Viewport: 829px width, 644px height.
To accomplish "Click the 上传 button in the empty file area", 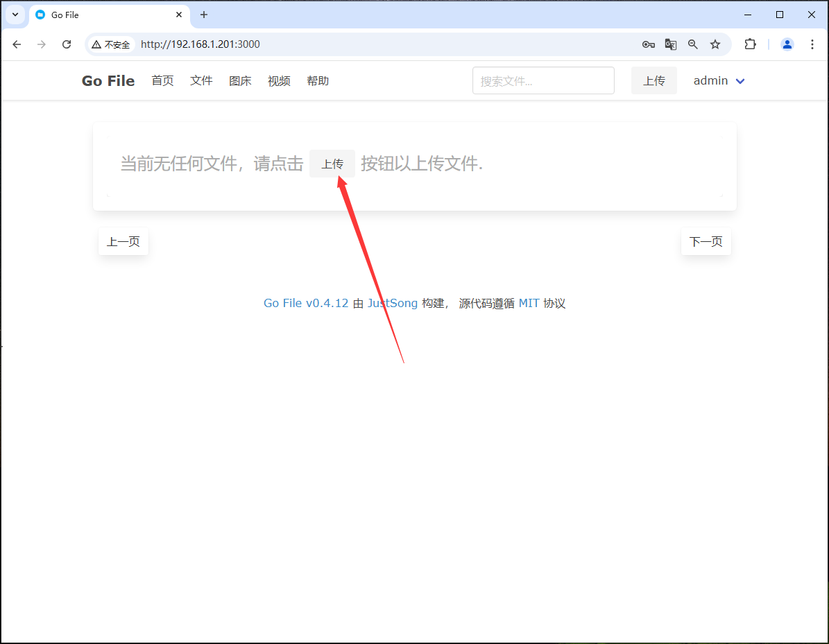I will coord(332,164).
